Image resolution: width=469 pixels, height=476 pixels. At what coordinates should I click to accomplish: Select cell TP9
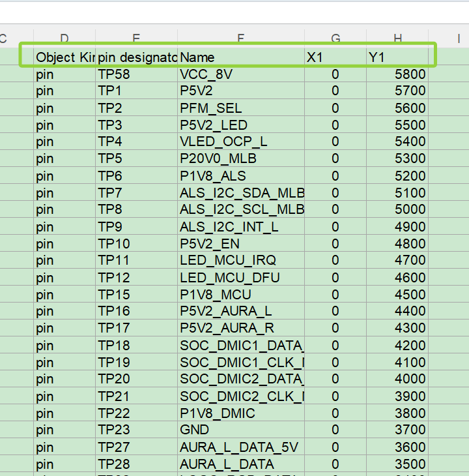[x=136, y=226]
